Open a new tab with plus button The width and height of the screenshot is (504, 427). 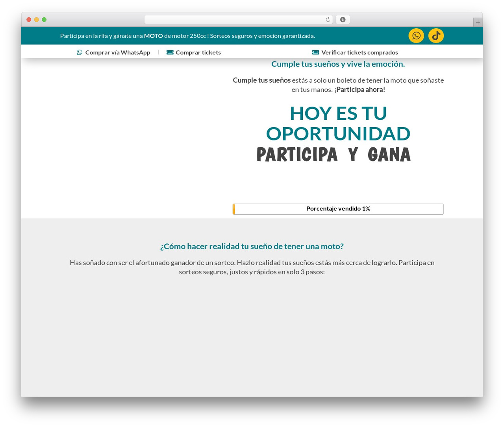click(x=478, y=22)
